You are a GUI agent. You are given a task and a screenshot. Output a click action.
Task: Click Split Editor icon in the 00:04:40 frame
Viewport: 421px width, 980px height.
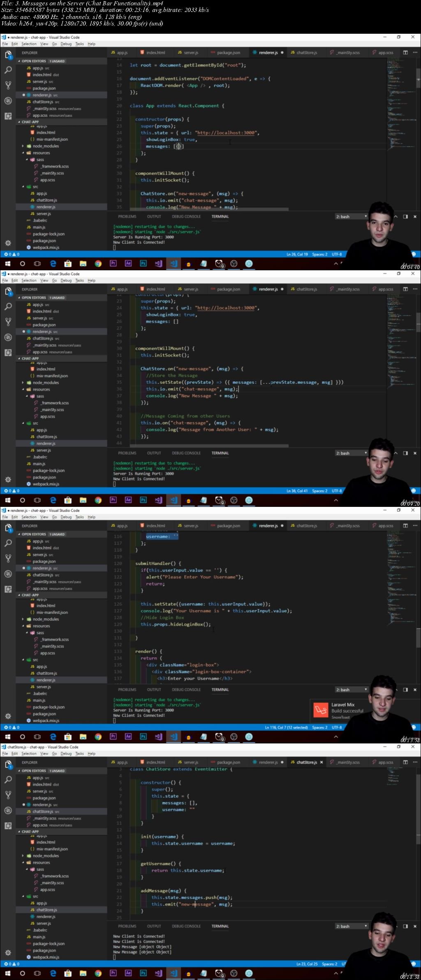click(x=405, y=53)
